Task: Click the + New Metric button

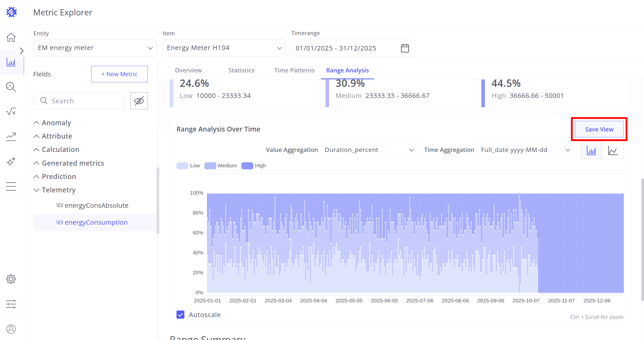Action: (119, 74)
